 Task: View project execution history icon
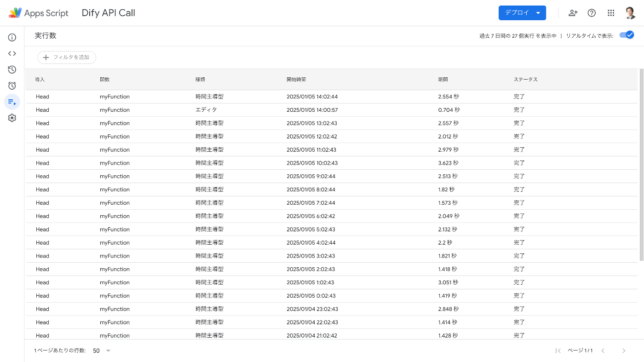11,69
